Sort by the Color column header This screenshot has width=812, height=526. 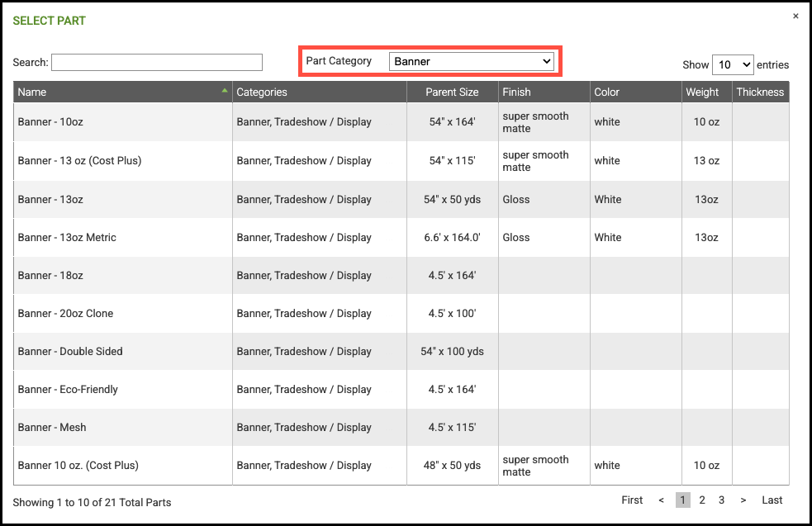coord(635,92)
